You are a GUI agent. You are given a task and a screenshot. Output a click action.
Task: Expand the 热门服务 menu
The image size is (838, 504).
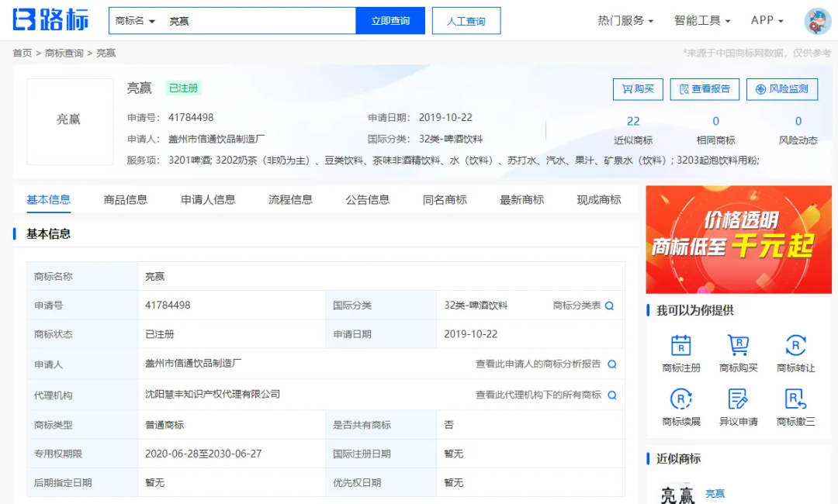pyautogui.click(x=625, y=20)
